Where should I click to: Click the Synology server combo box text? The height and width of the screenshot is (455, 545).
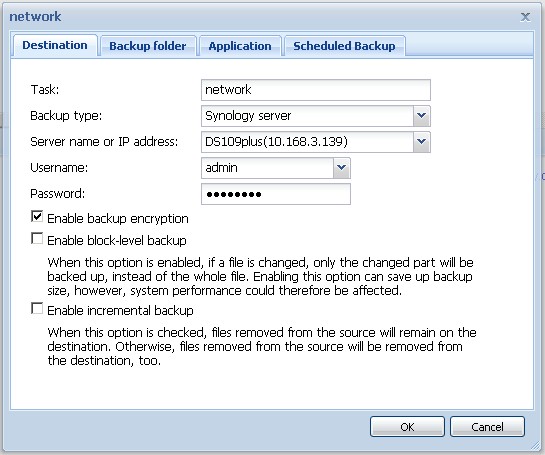[x=307, y=116]
